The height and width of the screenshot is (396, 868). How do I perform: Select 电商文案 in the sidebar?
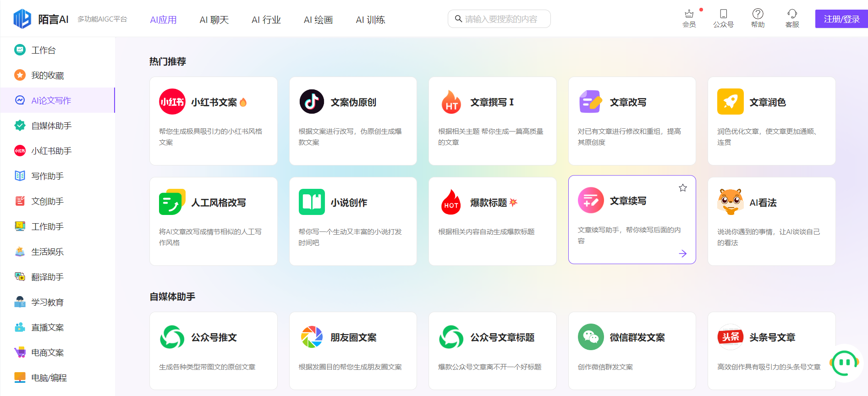pos(57,352)
